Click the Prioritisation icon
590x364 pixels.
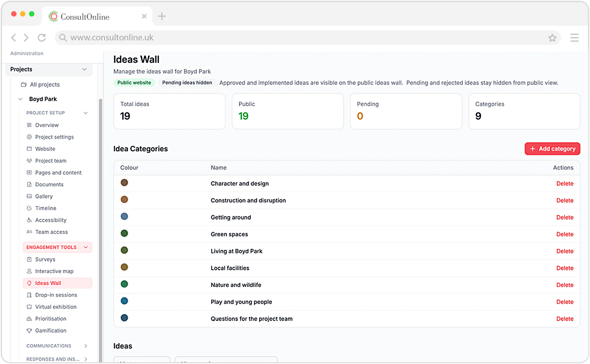tap(29, 319)
